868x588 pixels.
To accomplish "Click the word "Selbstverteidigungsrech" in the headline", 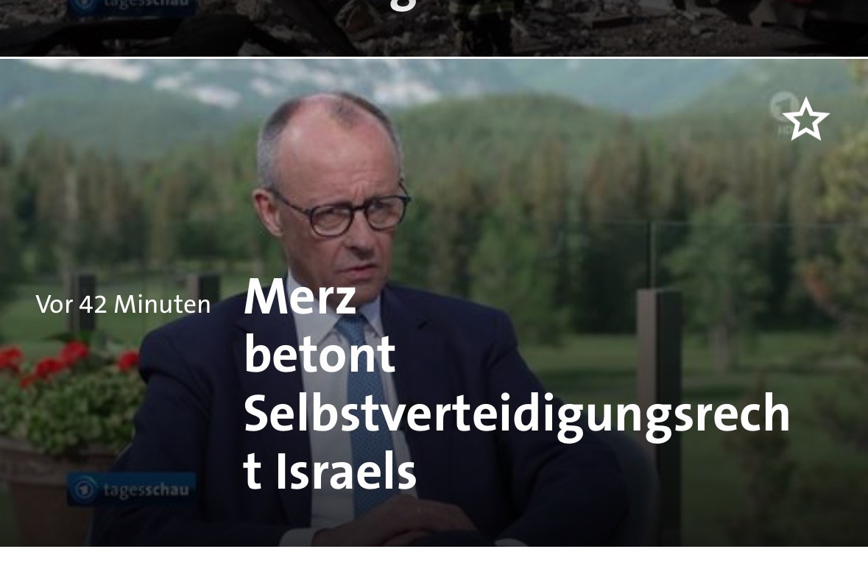I will [517, 415].
